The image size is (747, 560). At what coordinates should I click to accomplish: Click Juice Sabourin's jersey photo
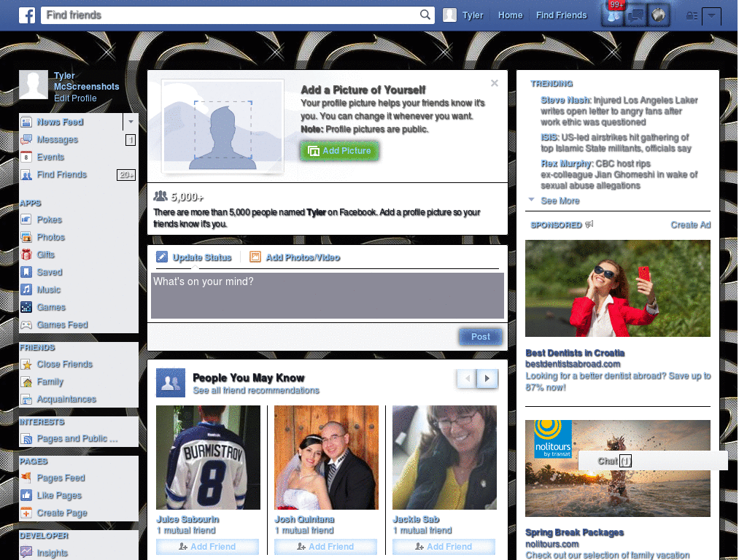(208, 457)
